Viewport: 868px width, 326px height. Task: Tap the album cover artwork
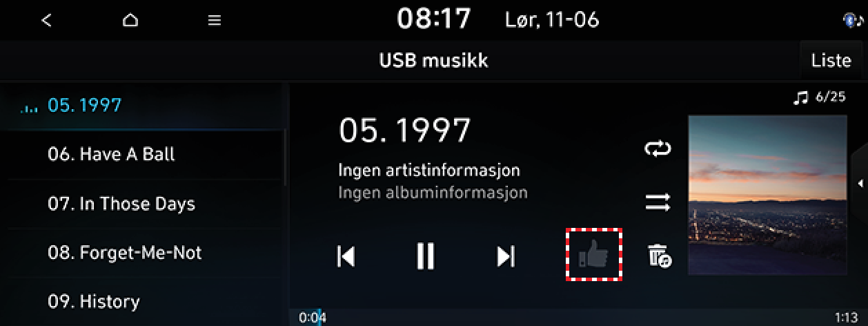(767, 195)
